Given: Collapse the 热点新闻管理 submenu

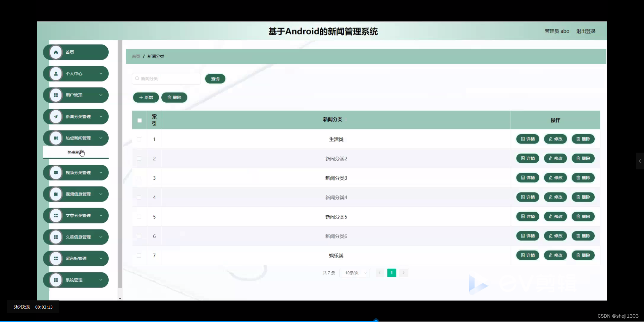Looking at the screenshot, I should tap(101, 138).
